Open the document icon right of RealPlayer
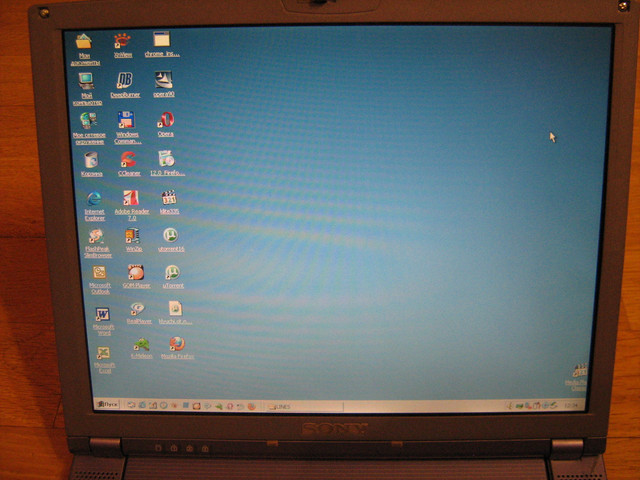640x480 pixels. pyautogui.click(x=175, y=309)
